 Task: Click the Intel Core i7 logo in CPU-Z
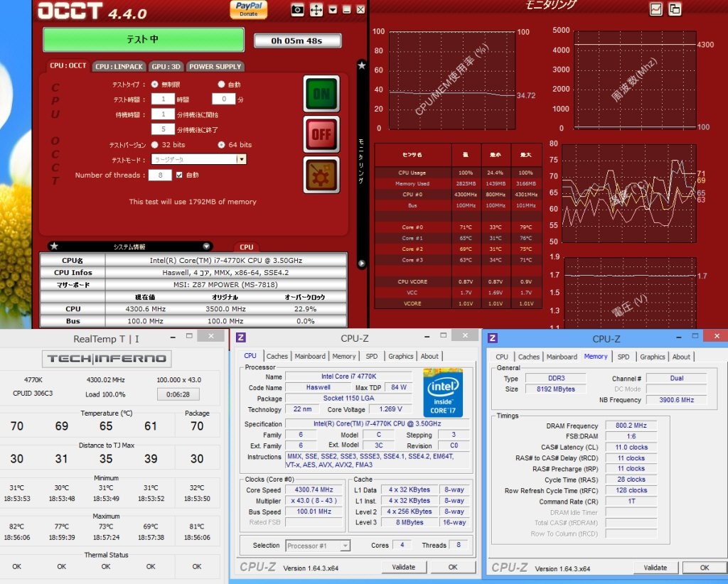tap(443, 392)
